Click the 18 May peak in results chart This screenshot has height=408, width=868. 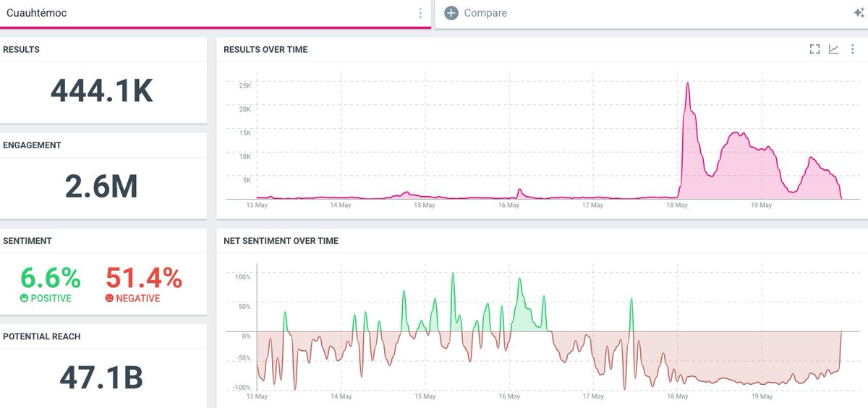click(x=687, y=83)
